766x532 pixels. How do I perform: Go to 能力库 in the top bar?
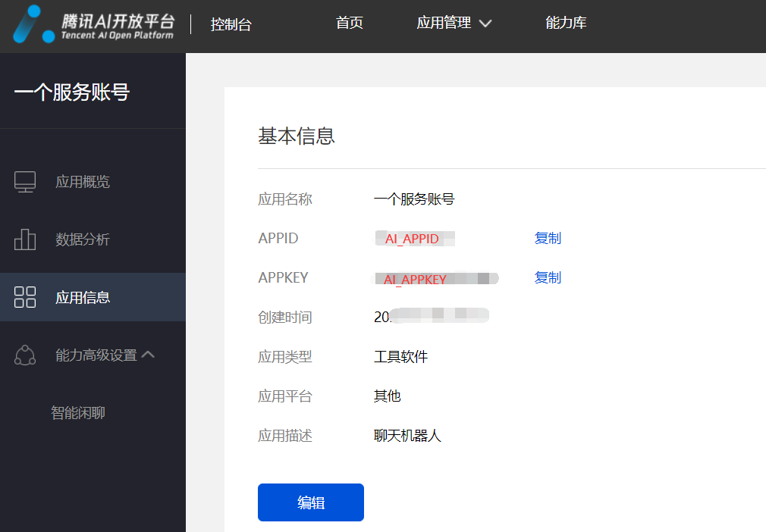click(566, 23)
